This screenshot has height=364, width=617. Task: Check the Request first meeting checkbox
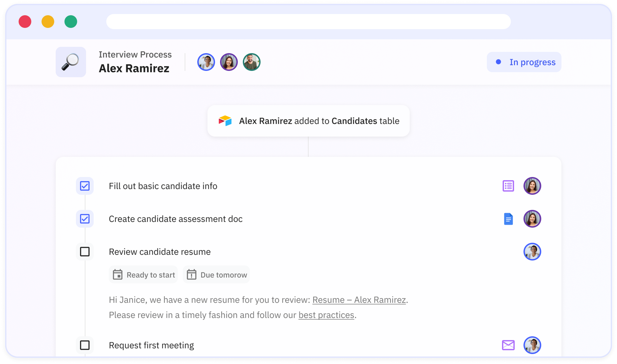coord(85,345)
